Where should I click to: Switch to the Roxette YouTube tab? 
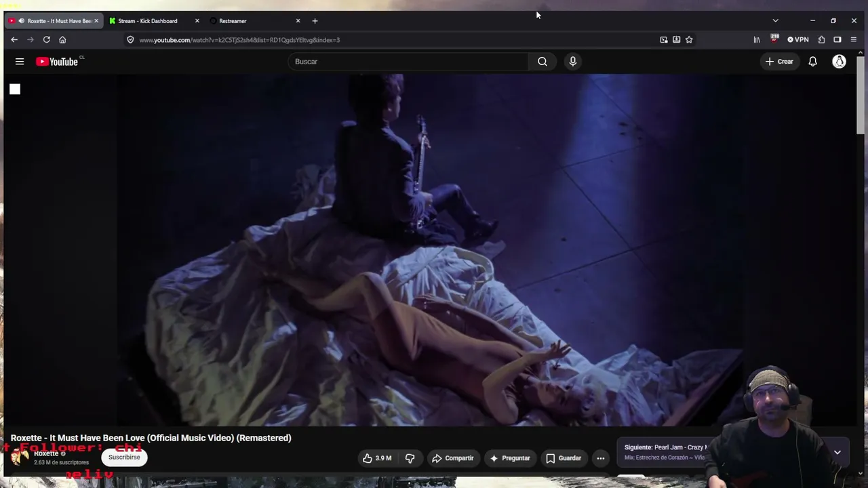[54, 21]
